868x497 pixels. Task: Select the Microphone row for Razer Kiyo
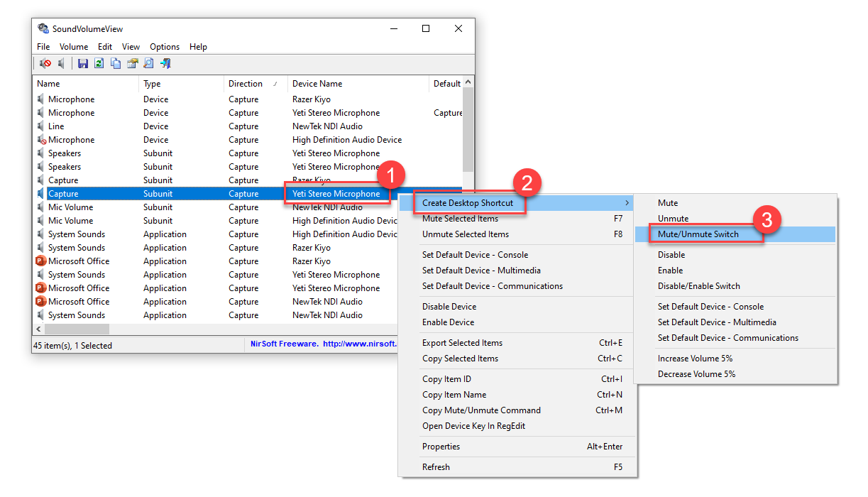tap(71, 99)
